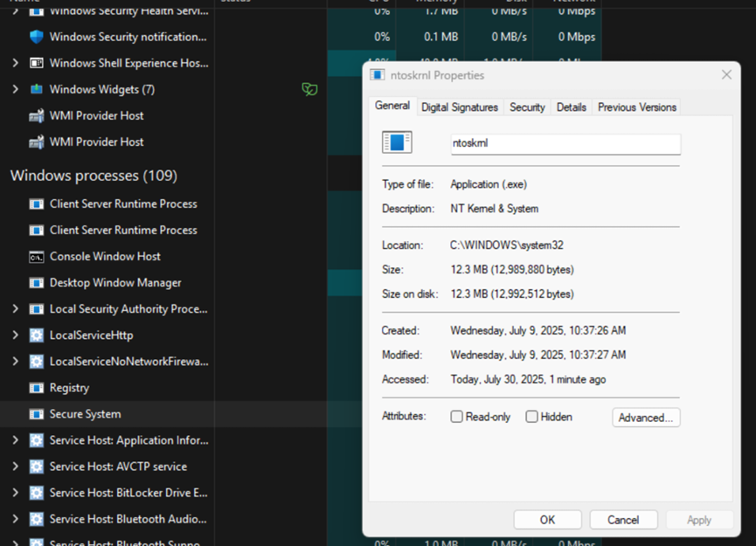Click the Service Host: Application Information icon

(36, 440)
